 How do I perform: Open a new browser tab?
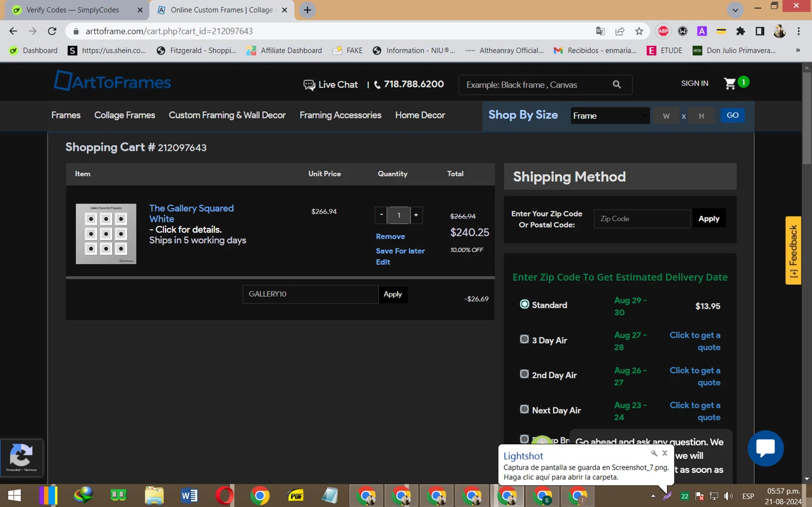click(x=307, y=10)
